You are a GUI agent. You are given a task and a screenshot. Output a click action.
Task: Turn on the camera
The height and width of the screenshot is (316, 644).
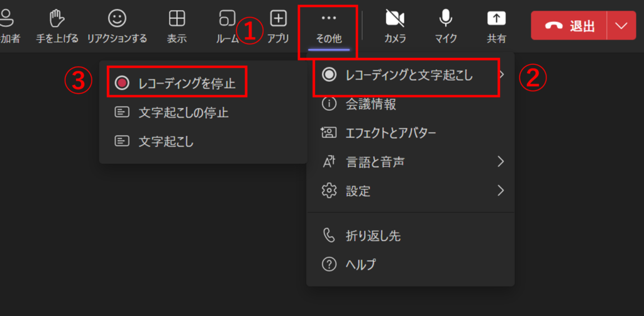point(395,19)
